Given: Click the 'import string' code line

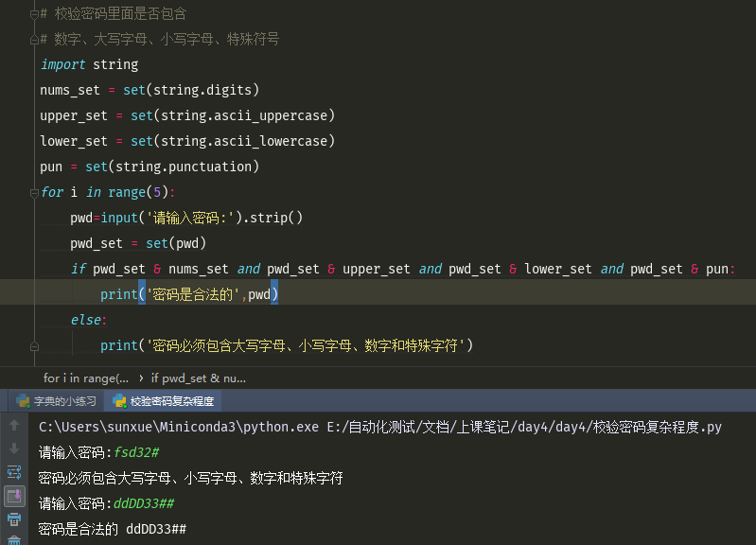Looking at the screenshot, I should pyautogui.click(x=89, y=64).
